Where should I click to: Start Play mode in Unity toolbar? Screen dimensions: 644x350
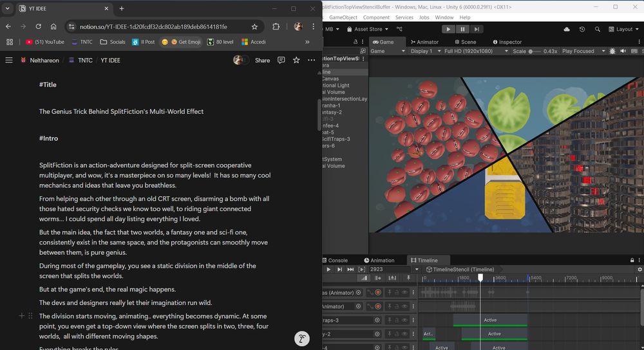point(448,29)
